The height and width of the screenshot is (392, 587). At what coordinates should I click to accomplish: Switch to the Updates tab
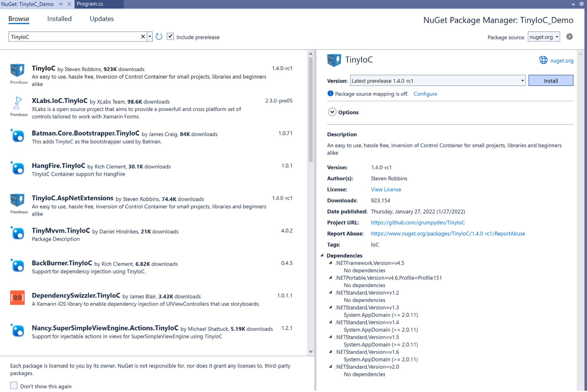102,19
